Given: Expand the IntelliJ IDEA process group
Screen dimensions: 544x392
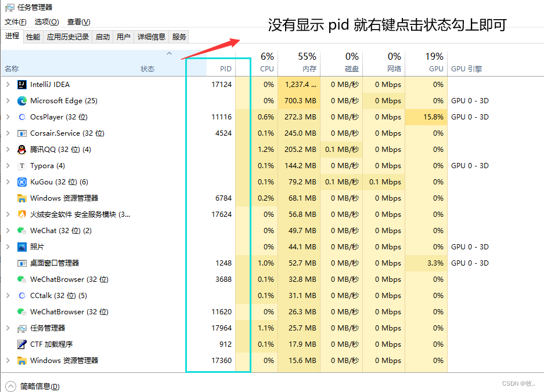Looking at the screenshot, I should [8, 85].
